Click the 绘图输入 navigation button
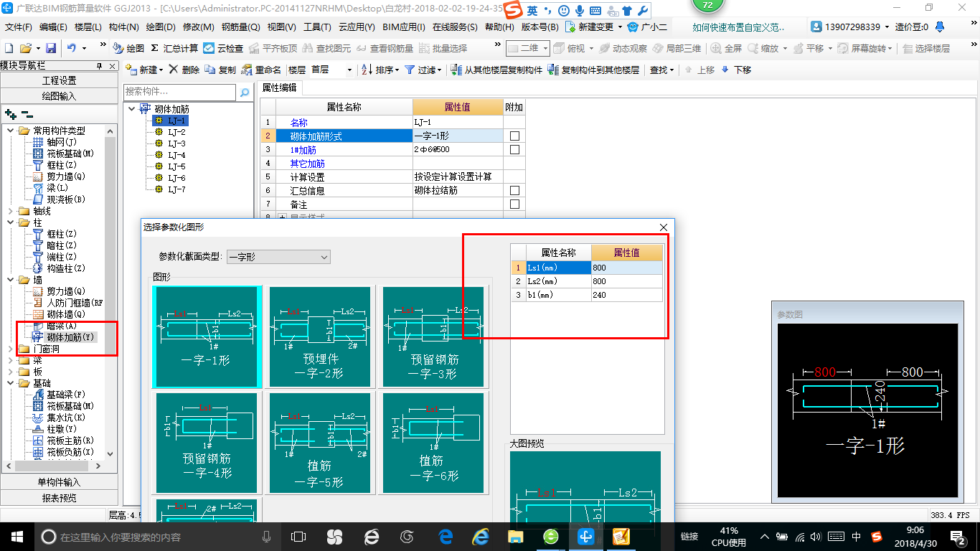Image resolution: width=980 pixels, height=551 pixels. [x=59, y=95]
